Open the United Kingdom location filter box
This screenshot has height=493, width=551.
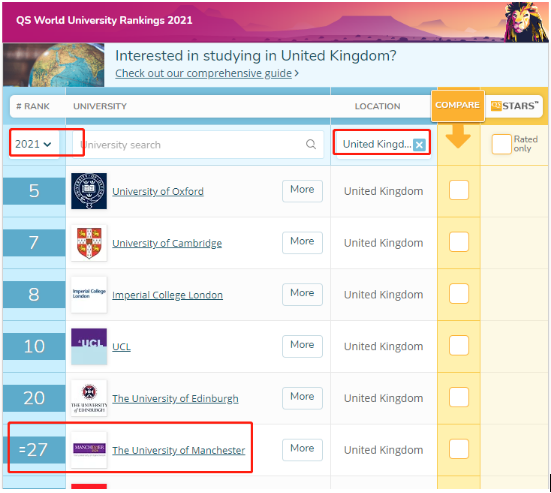(382, 144)
